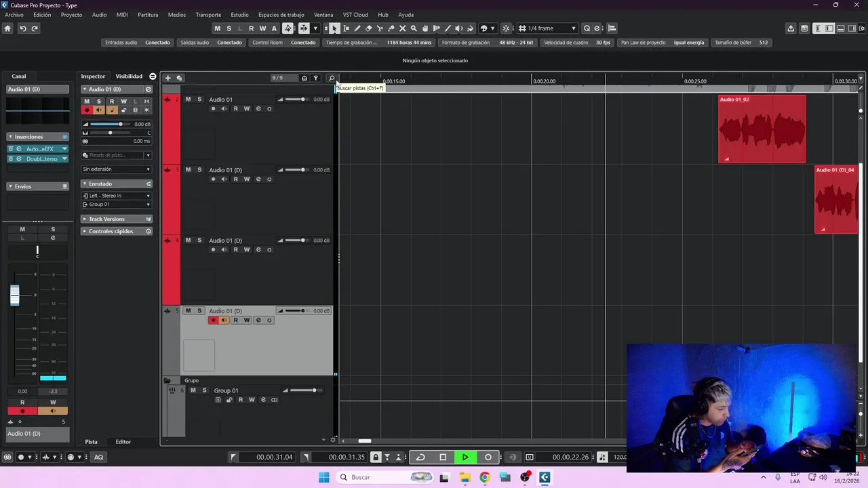
Task: Click the Redo arrow in toolbar
Action: pyautogui.click(x=35, y=28)
